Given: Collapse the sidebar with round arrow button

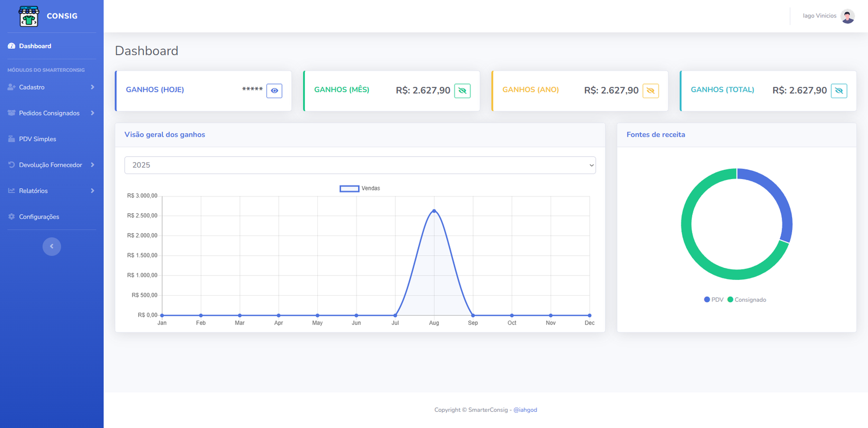Looking at the screenshot, I should [x=52, y=246].
